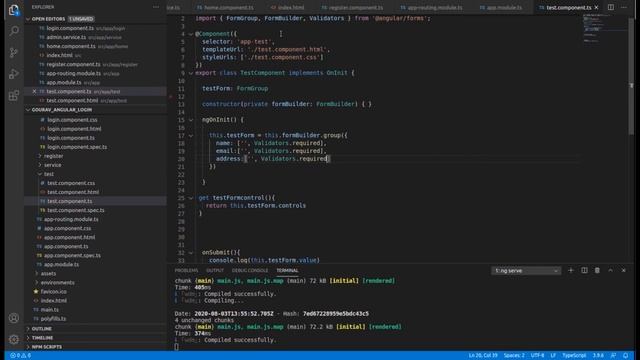Open the Search view icon

pyautogui.click(x=13, y=31)
